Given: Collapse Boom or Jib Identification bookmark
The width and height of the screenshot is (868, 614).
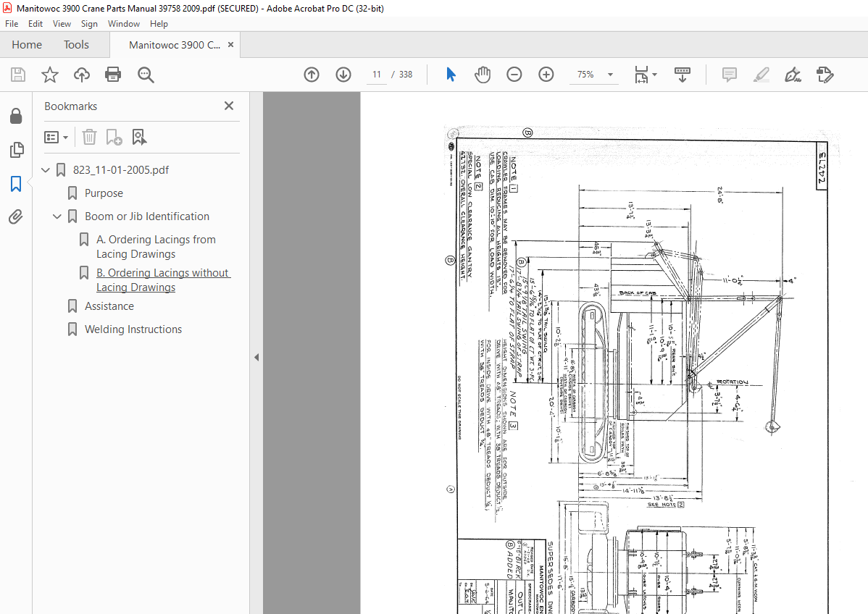Looking at the screenshot, I should coord(57,216).
